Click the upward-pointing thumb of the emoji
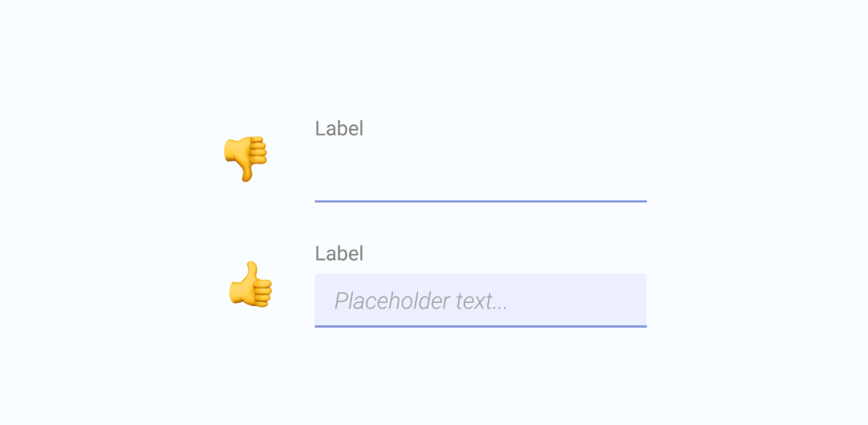868x425 pixels. (252, 271)
